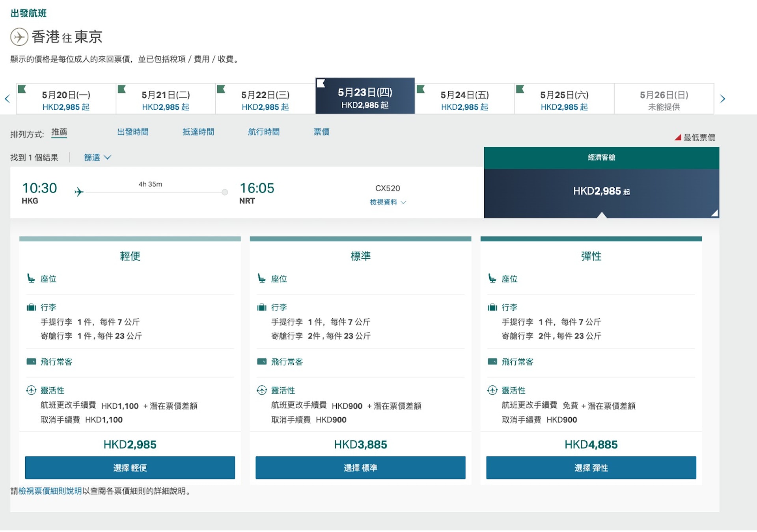This screenshot has height=532, width=757.
Task: Click frequent flyer icon in 彈性 card
Action: coord(492,362)
